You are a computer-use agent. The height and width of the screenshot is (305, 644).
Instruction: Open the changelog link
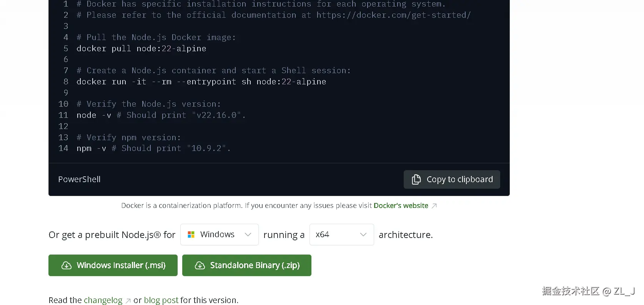103,300
